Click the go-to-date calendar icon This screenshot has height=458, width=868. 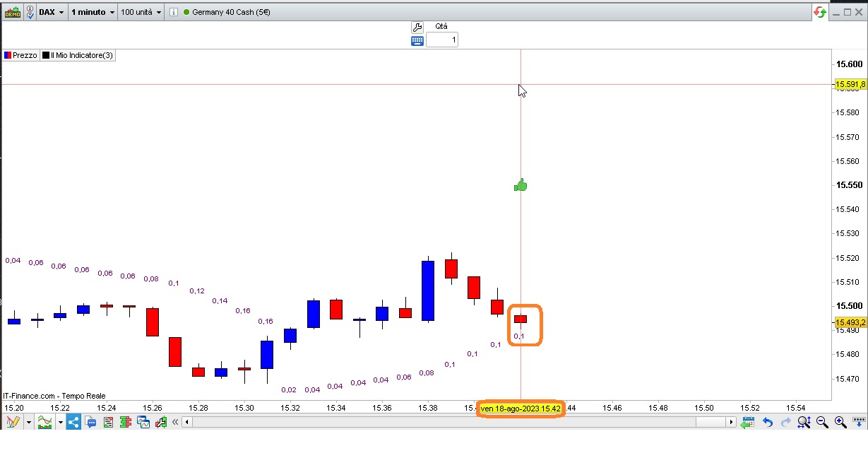[x=749, y=422]
